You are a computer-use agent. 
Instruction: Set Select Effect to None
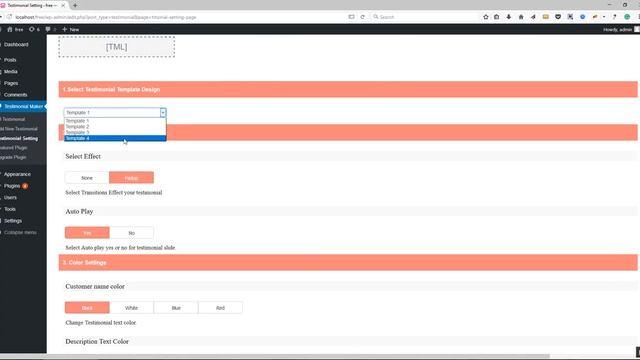coord(87,178)
